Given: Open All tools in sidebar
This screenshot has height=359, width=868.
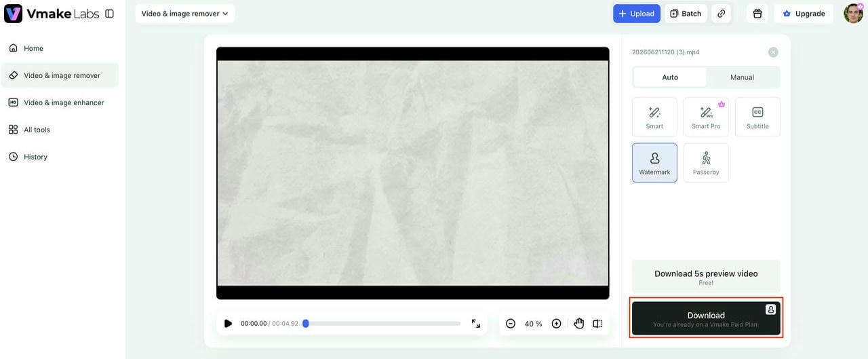Looking at the screenshot, I should pos(60,130).
